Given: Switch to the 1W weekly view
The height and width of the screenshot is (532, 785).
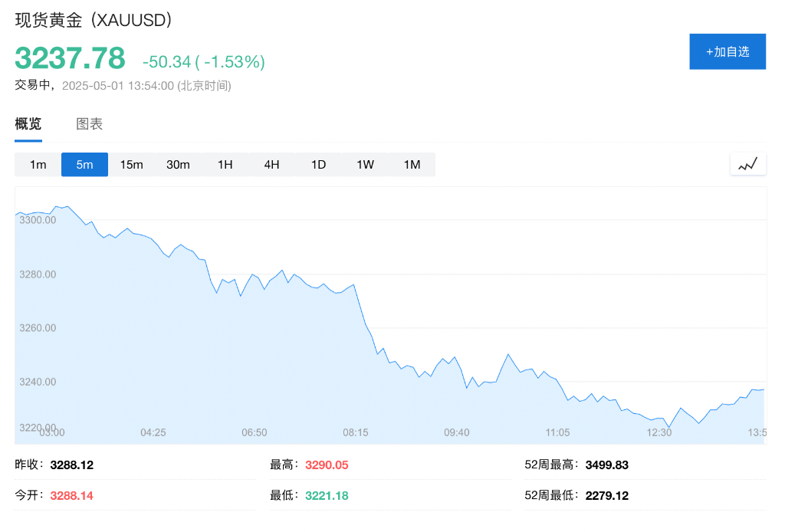Looking at the screenshot, I should [365, 164].
